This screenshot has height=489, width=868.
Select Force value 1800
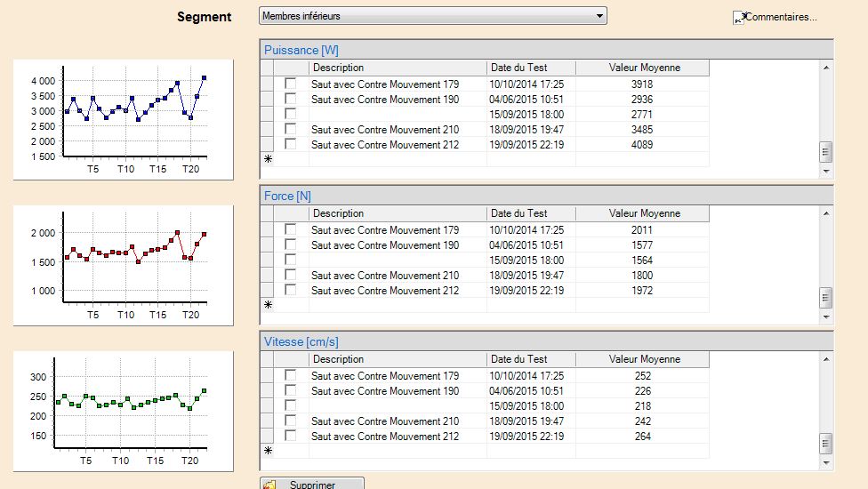pos(642,275)
